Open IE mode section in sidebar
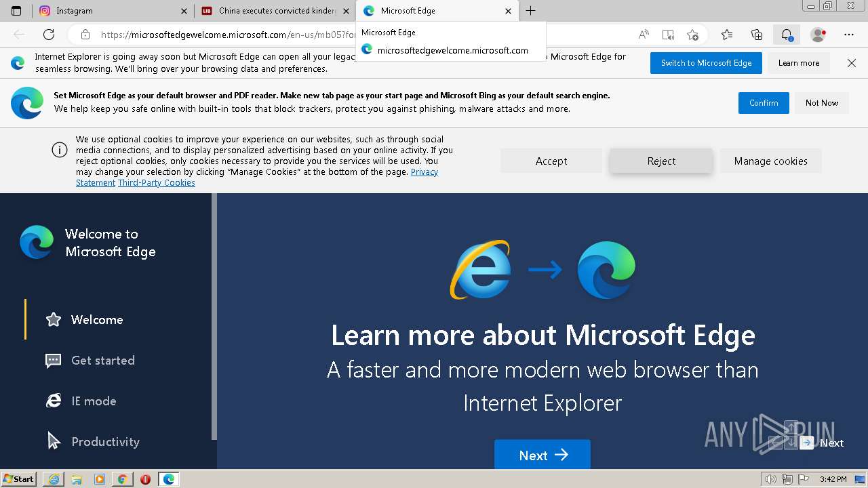The height and width of the screenshot is (488, 868). pyautogui.click(x=94, y=401)
